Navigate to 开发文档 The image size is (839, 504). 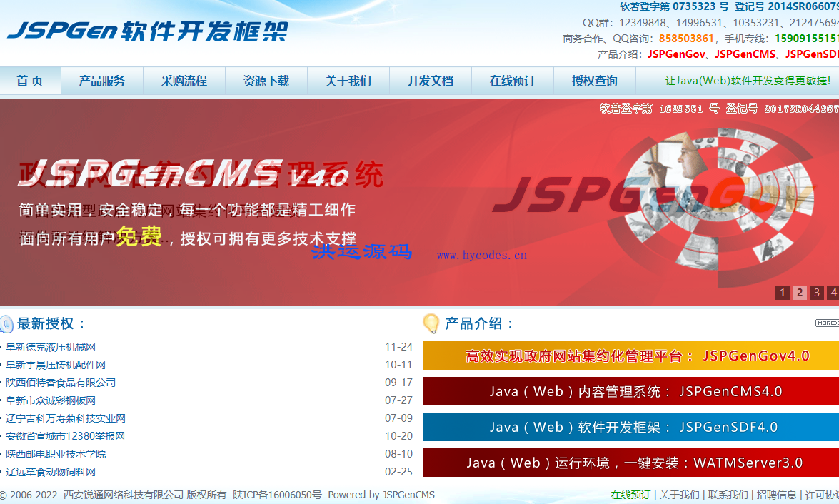coord(430,81)
